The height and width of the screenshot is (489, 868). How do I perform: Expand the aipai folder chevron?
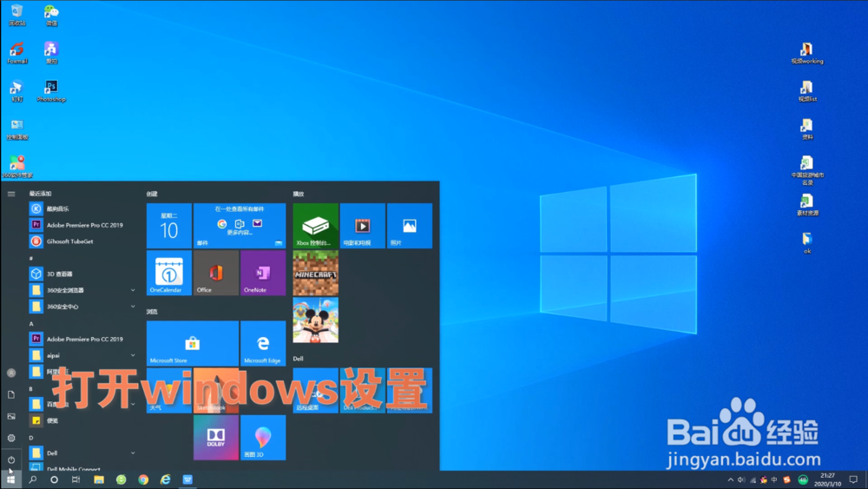pos(133,355)
